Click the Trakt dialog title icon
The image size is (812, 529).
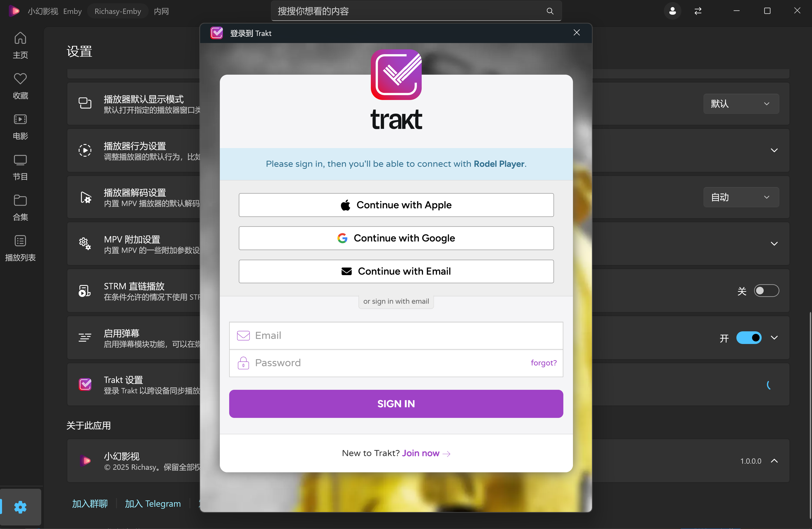[x=217, y=33]
